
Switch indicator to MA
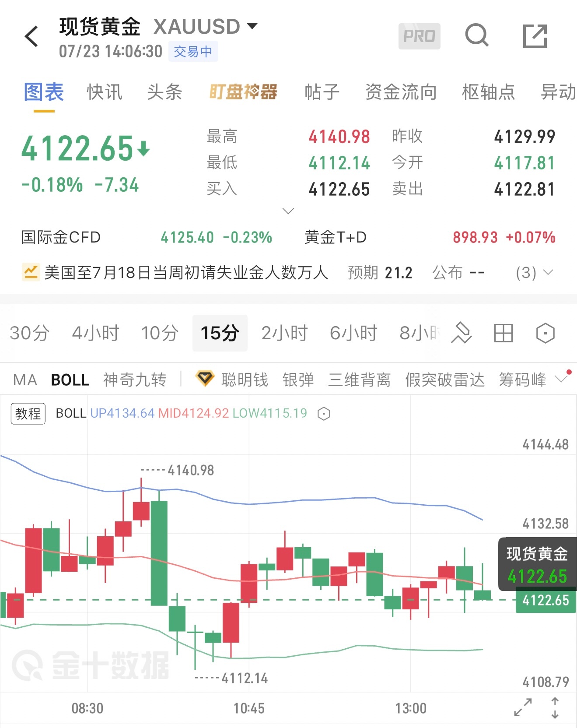pyautogui.click(x=25, y=380)
